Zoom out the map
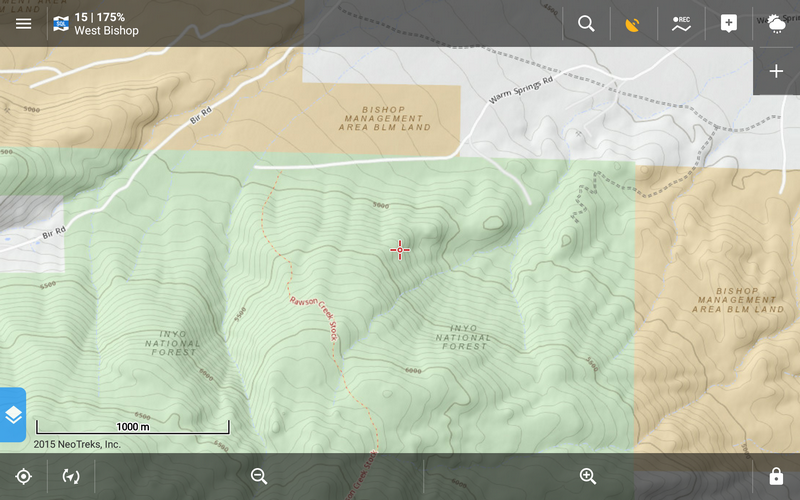 point(259,477)
